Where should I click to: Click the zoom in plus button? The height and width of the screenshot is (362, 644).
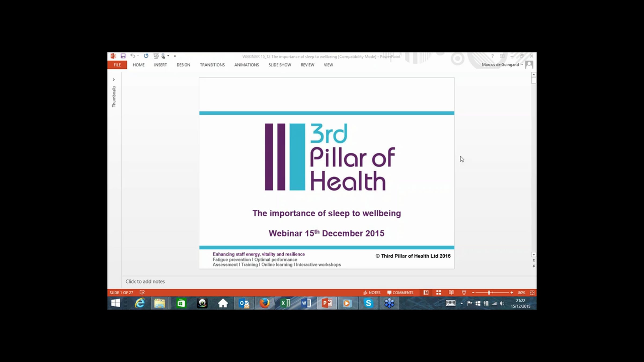coord(512,293)
